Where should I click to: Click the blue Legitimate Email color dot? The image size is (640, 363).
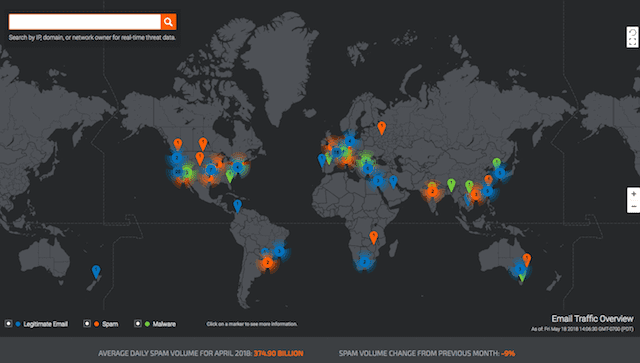coord(18,324)
